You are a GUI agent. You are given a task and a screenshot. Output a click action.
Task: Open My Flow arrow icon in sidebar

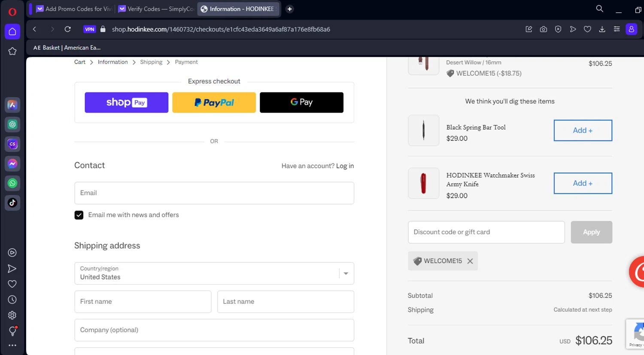(12, 269)
